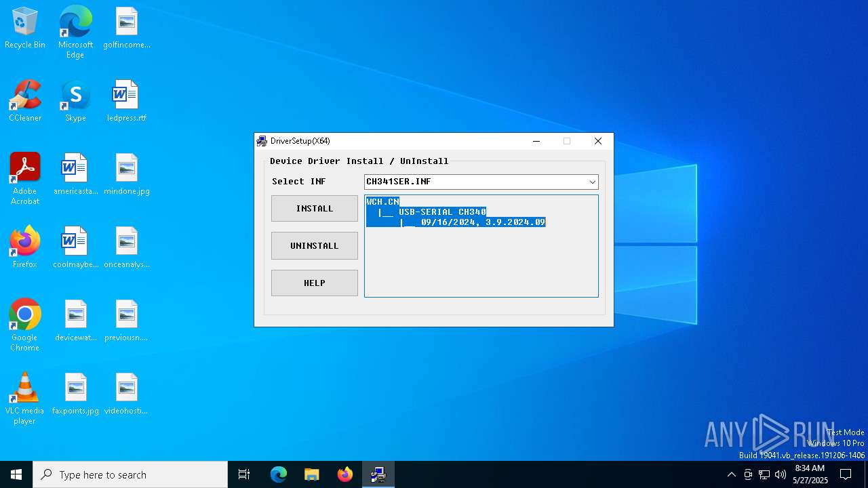
Task: Select the previousn image file icon
Action: tap(127, 321)
